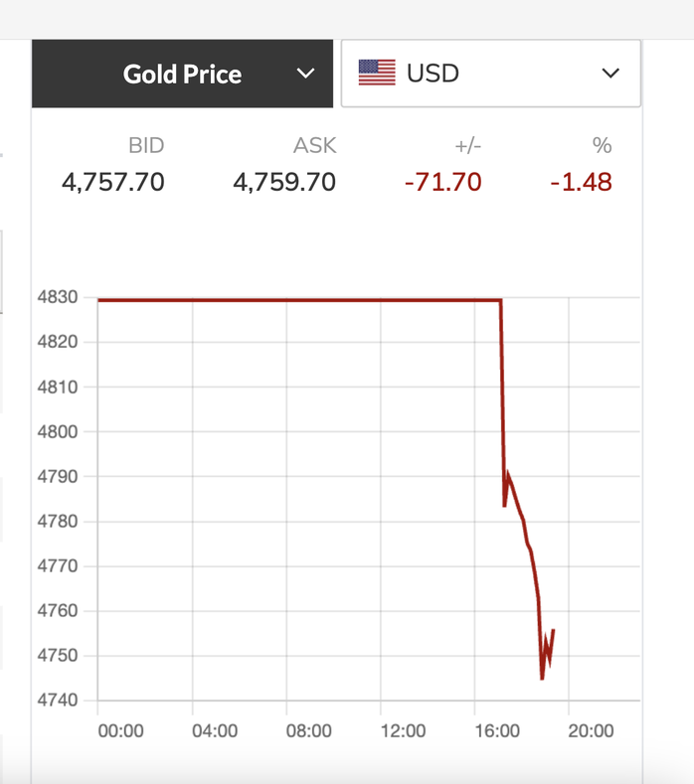Click the United States flag icon

[377, 73]
